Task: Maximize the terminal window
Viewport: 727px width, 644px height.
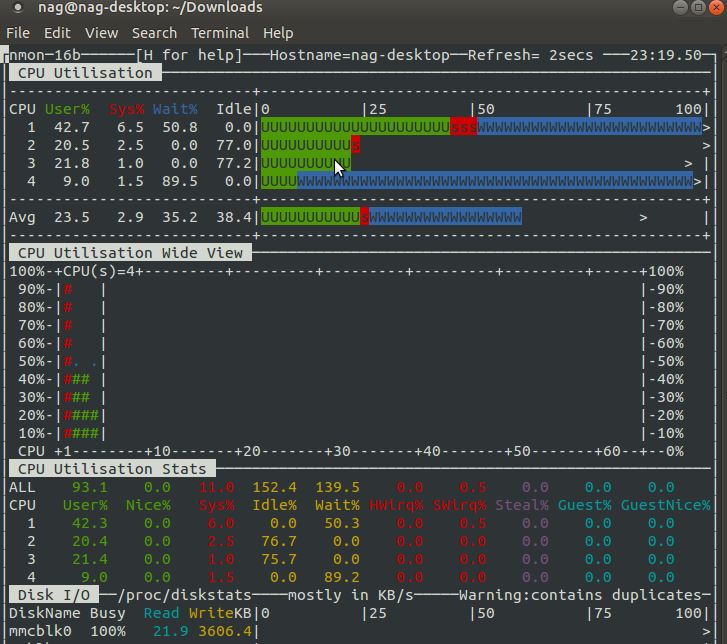Action: pyautogui.click(x=698, y=7)
